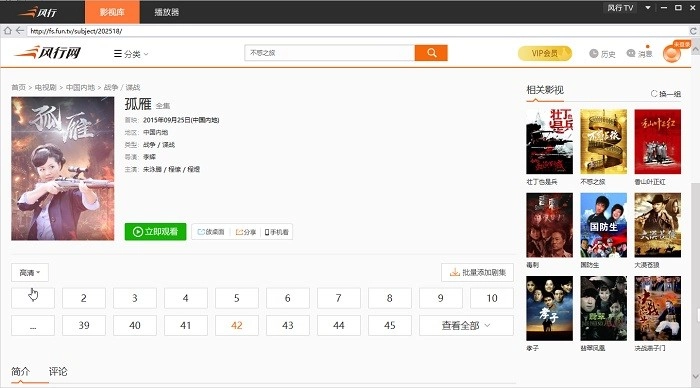This screenshot has width=700, height=388.
Task: Select episode 39
Action: tap(84, 325)
